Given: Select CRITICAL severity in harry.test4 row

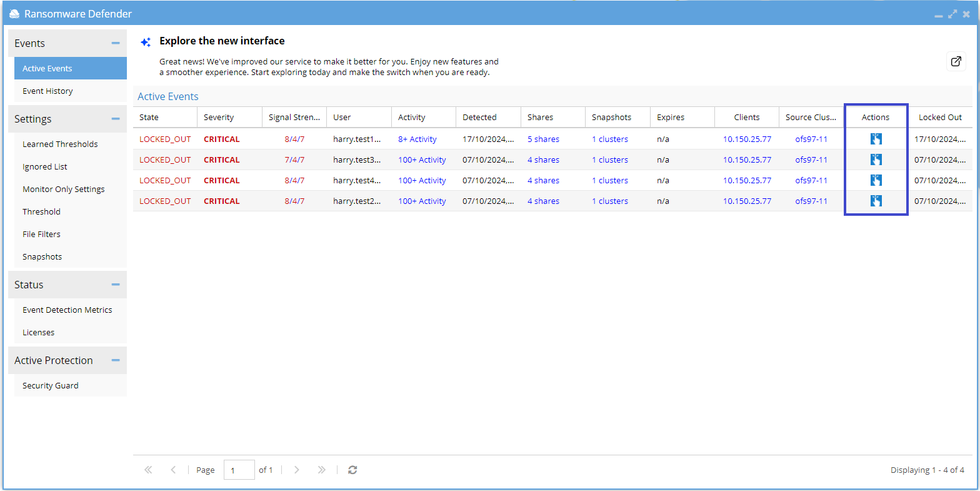Looking at the screenshot, I should pos(222,180).
